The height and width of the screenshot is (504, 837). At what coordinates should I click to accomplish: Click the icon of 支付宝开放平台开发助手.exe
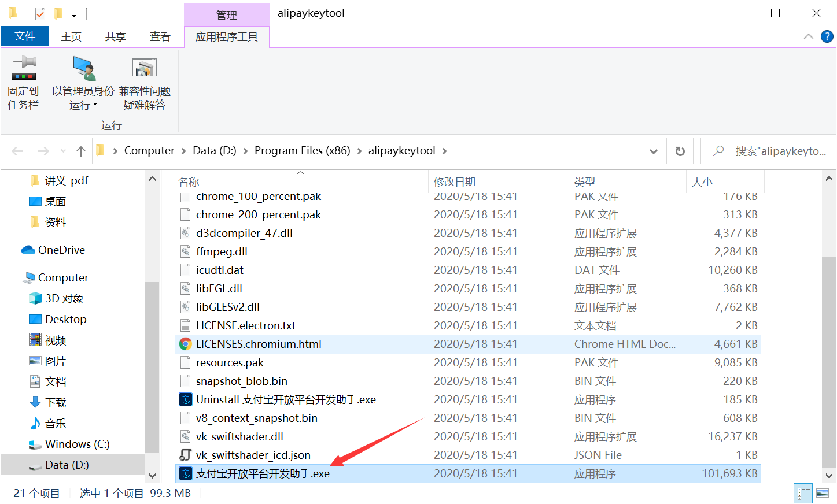click(185, 474)
